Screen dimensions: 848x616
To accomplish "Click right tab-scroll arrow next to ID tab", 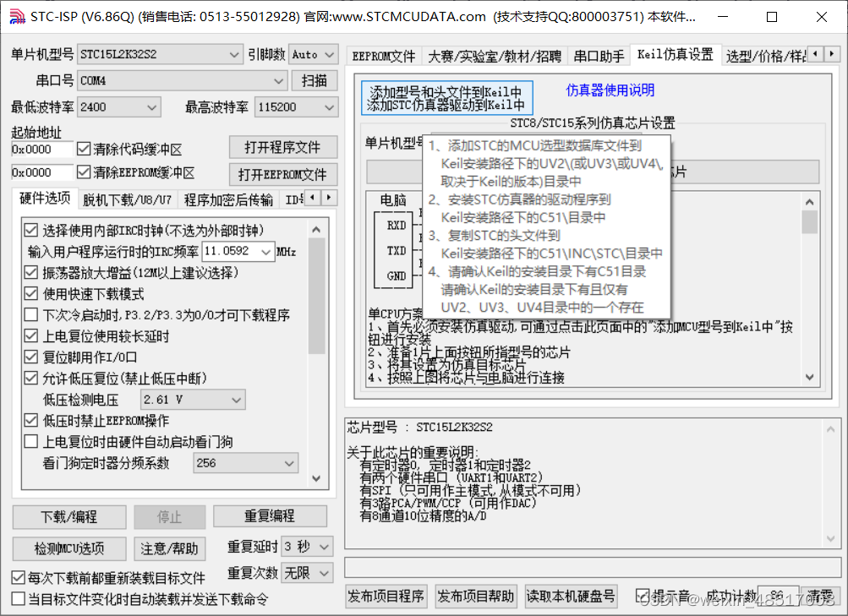I will click(x=329, y=198).
